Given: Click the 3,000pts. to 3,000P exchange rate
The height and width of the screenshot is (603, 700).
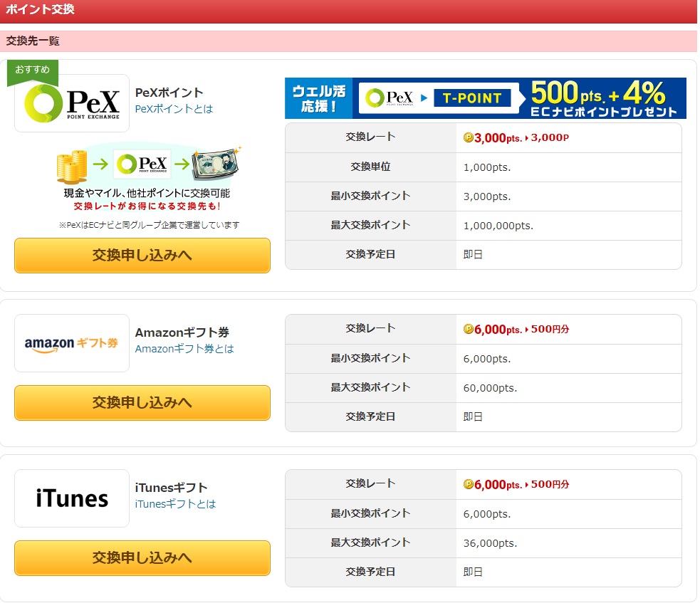Looking at the screenshot, I should tap(516, 137).
